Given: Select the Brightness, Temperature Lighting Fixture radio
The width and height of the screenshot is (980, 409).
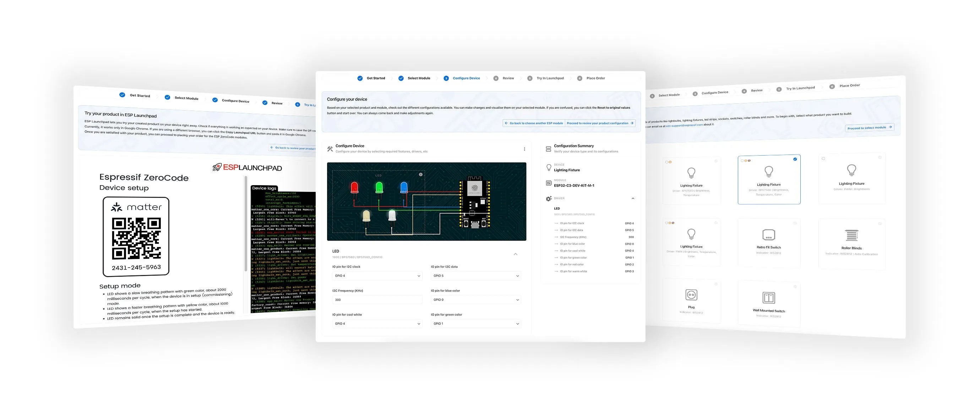Looking at the screenshot, I should point(715,161).
